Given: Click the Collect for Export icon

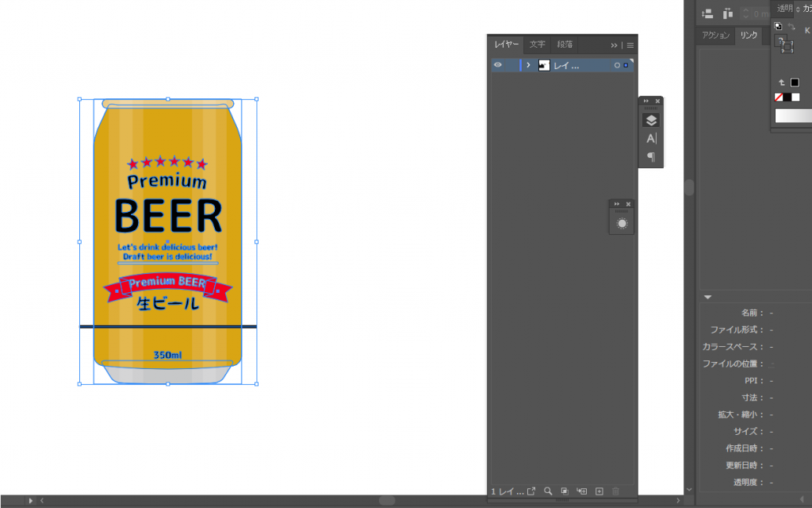Looking at the screenshot, I should (x=531, y=491).
